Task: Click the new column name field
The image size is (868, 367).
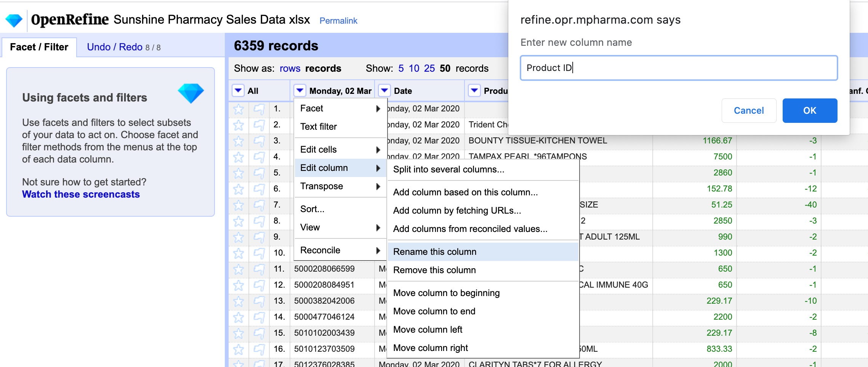Action: coord(679,68)
